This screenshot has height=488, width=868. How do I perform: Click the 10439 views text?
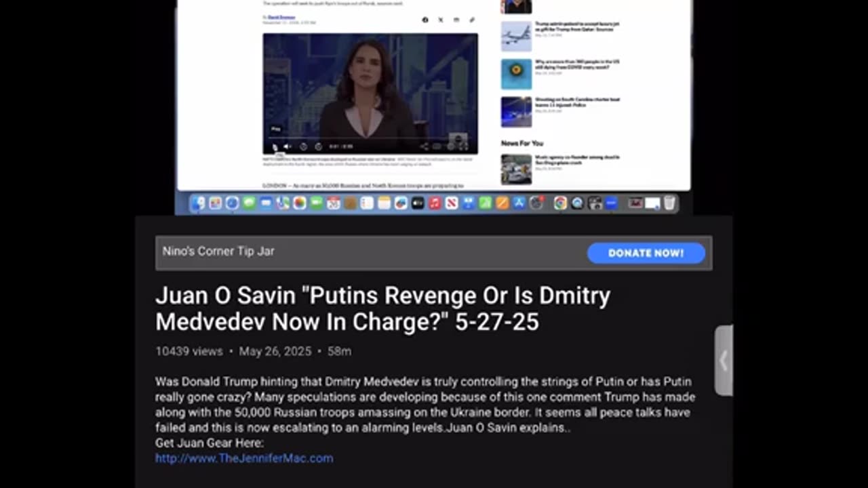[x=189, y=351]
